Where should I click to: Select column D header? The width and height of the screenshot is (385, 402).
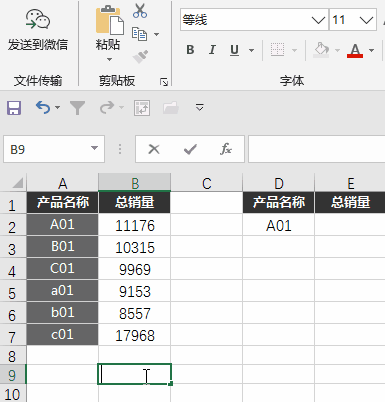[279, 183]
